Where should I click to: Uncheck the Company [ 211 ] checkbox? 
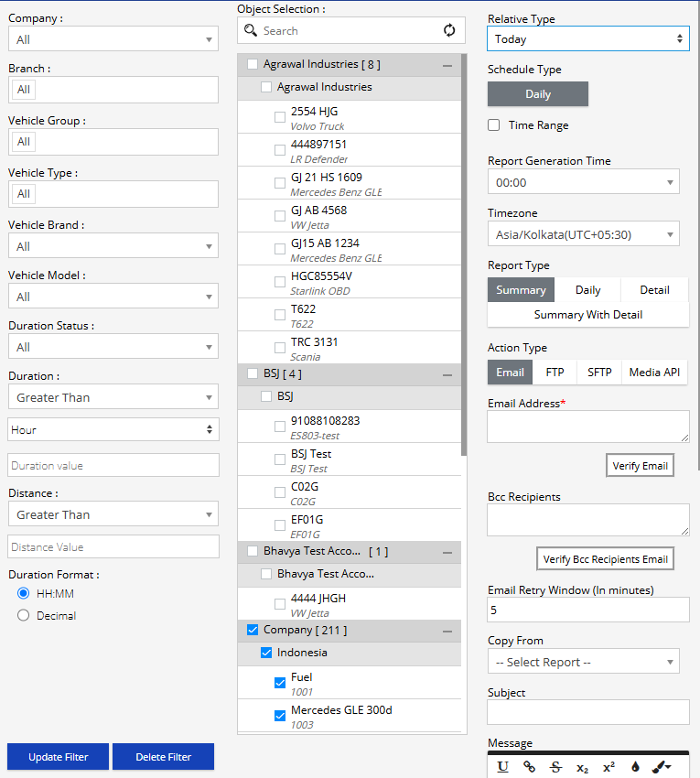[253, 630]
